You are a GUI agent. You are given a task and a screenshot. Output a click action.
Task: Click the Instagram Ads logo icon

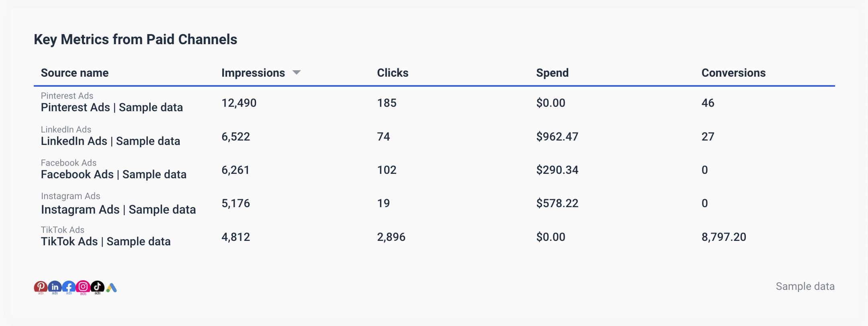(83, 287)
